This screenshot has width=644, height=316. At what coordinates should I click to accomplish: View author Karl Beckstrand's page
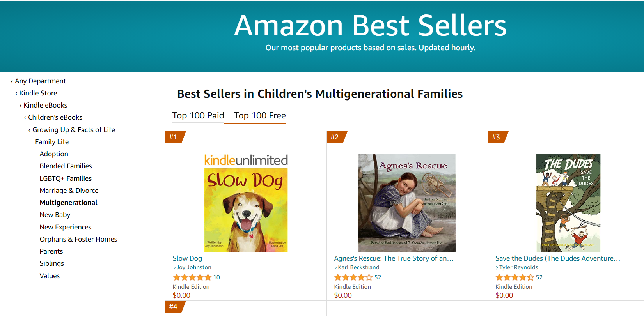(x=358, y=267)
